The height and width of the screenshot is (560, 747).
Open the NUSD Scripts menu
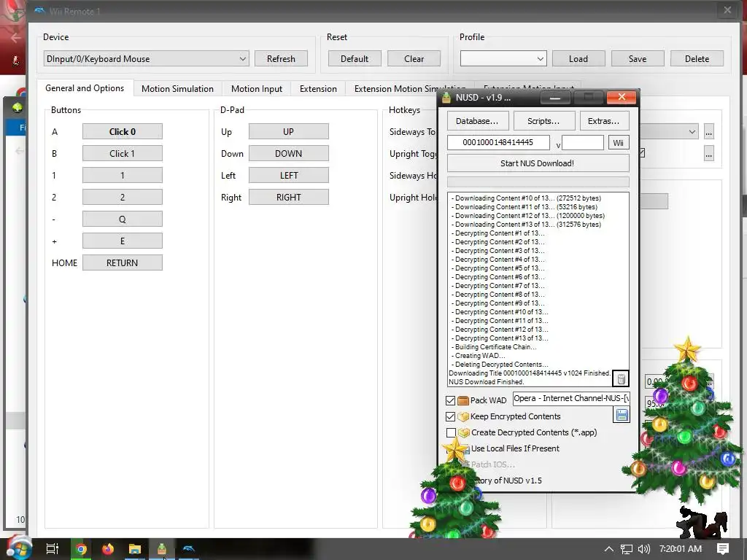coord(543,121)
